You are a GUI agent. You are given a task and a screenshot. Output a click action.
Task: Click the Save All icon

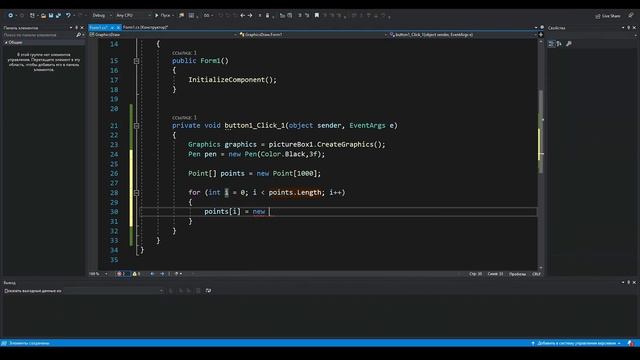coord(58,16)
